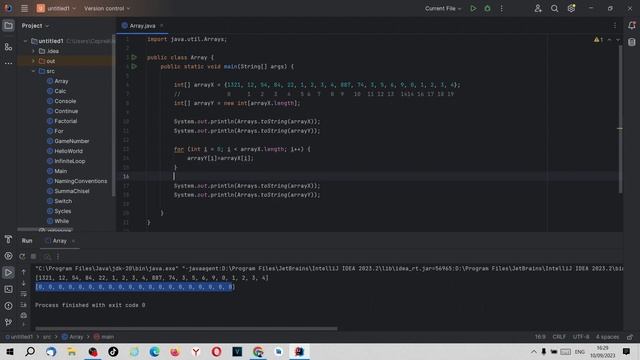Click the console horizontal scrollbar
The width and height of the screenshot is (640, 360).
(186, 329)
